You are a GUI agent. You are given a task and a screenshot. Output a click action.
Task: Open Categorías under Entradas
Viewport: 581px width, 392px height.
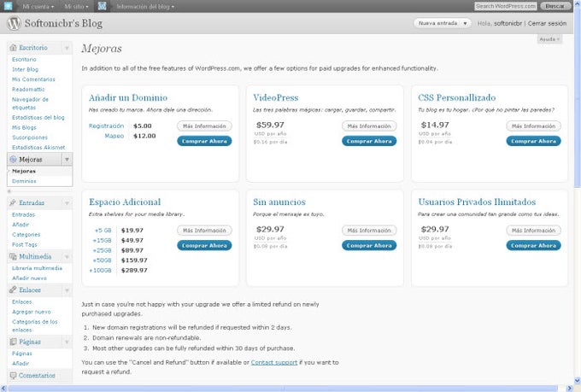point(26,235)
